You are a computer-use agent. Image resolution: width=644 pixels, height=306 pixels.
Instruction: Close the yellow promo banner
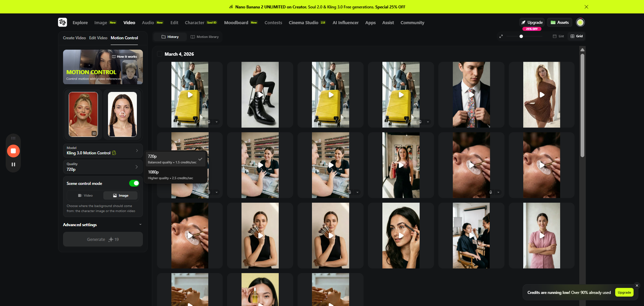tap(586, 7)
